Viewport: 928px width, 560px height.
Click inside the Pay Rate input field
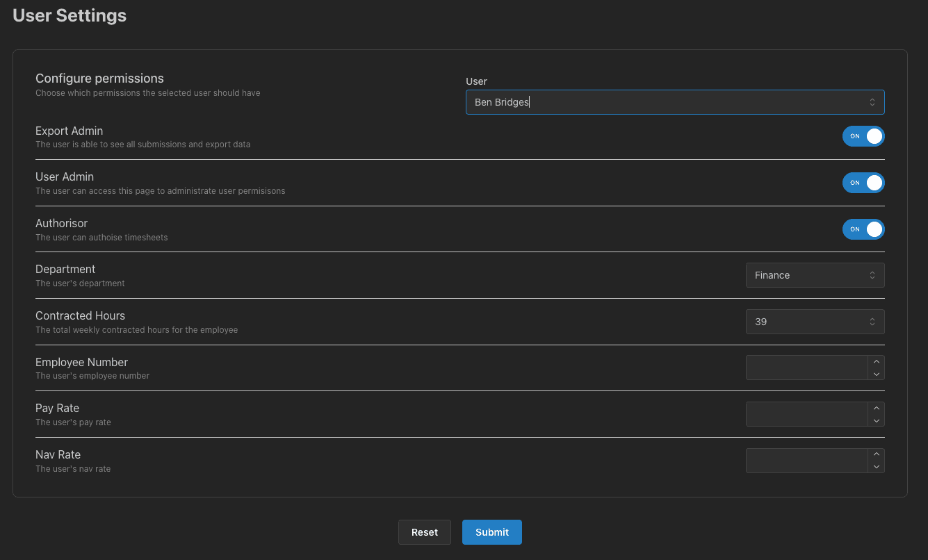click(x=806, y=414)
